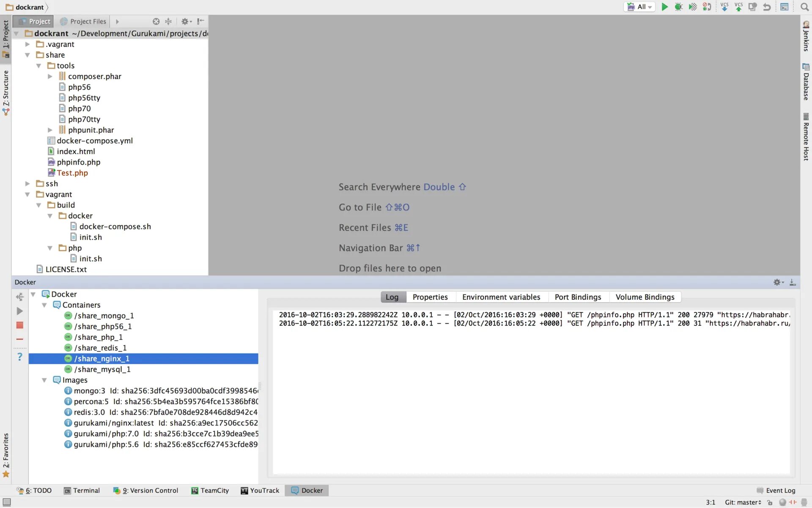This screenshot has width=812, height=508.
Task: Toggle tool window quick access in the status bar
Action: [x=7, y=502]
